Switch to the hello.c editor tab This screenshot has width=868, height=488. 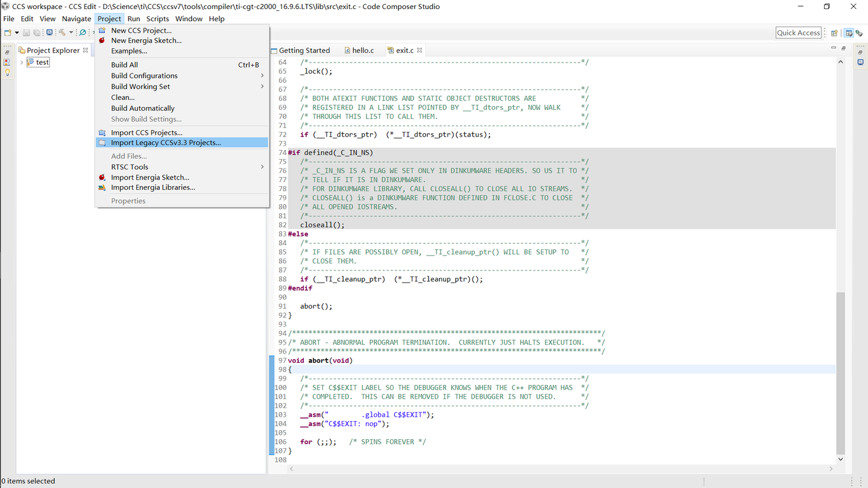pyautogui.click(x=359, y=51)
